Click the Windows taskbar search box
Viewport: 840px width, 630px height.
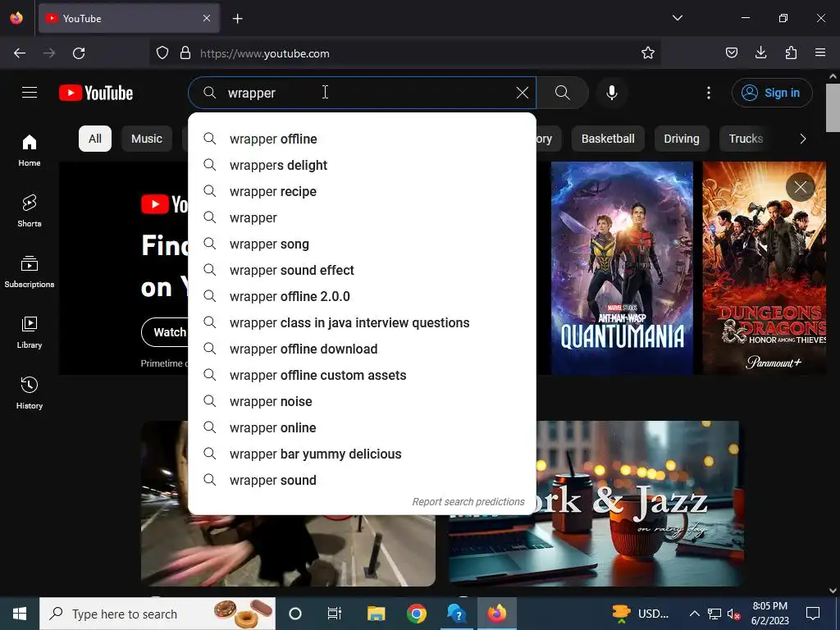pyautogui.click(x=157, y=614)
